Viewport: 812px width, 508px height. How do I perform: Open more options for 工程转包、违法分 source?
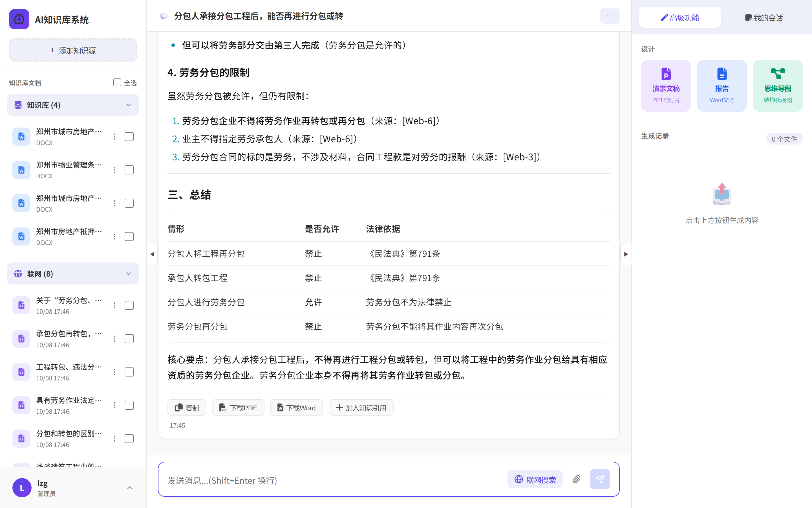[x=114, y=372]
